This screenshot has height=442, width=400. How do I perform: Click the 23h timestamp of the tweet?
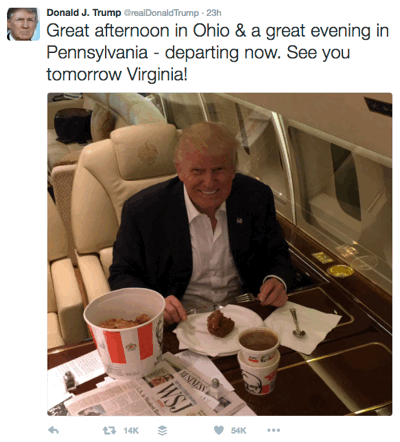(214, 13)
